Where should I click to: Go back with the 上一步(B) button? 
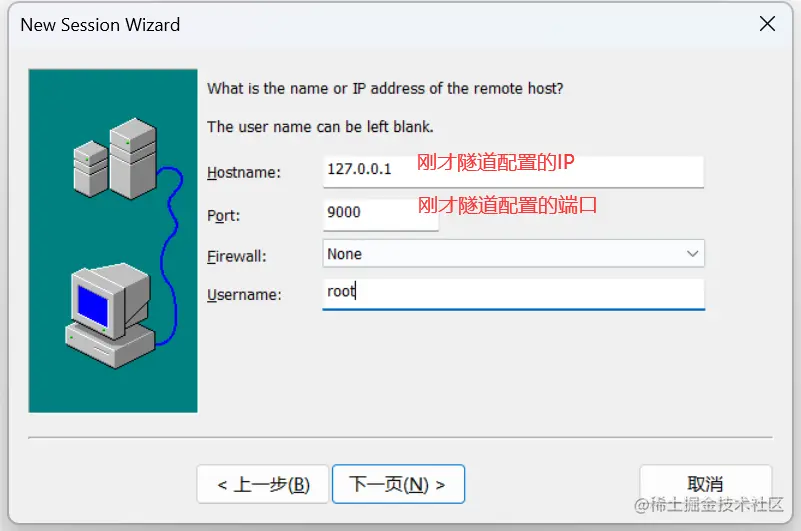point(263,484)
